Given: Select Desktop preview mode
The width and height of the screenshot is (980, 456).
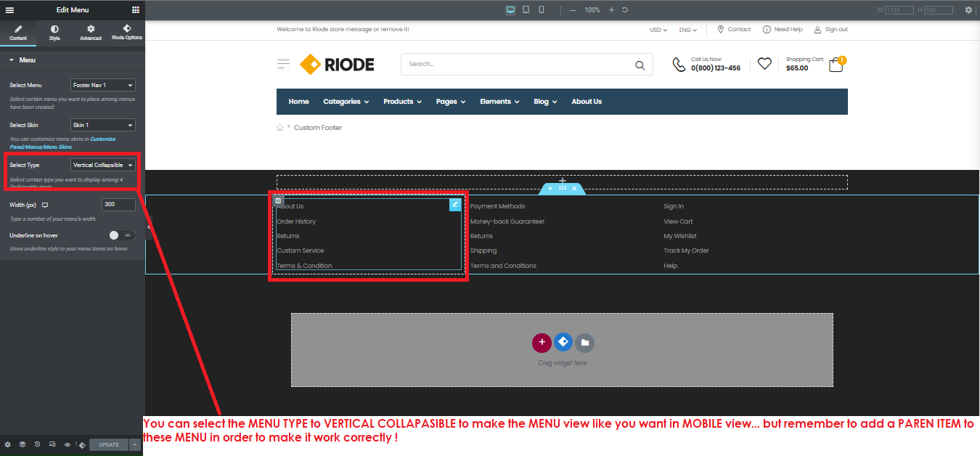Looking at the screenshot, I should pos(510,9).
